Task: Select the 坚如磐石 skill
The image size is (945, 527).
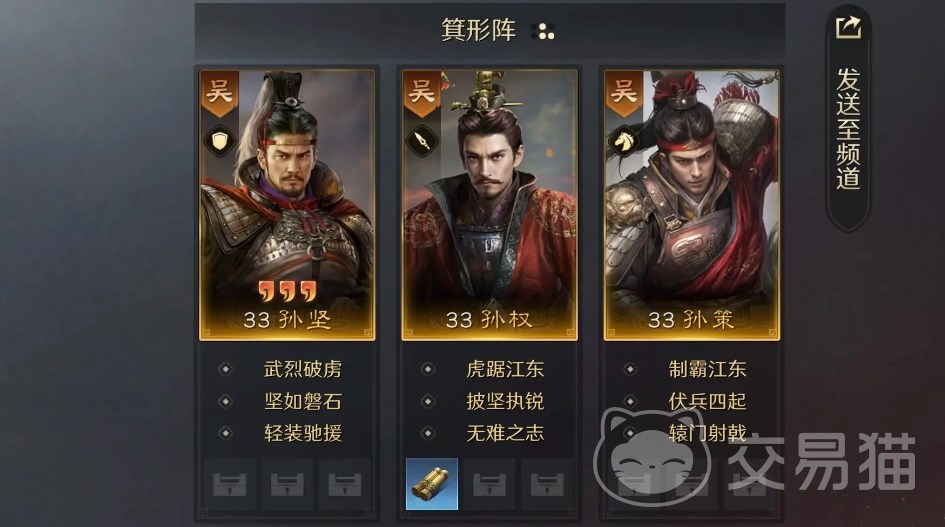Action: coord(303,401)
